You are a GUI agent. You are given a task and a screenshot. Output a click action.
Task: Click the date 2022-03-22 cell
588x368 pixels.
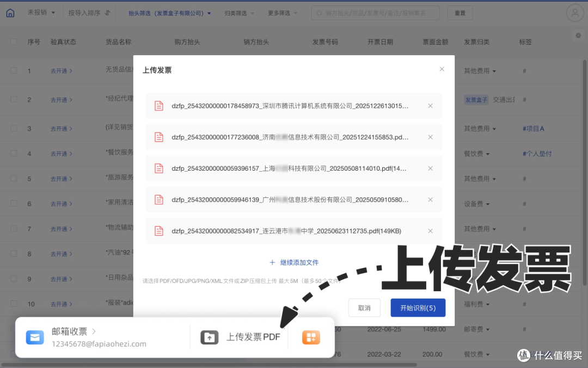tap(384, 354)
